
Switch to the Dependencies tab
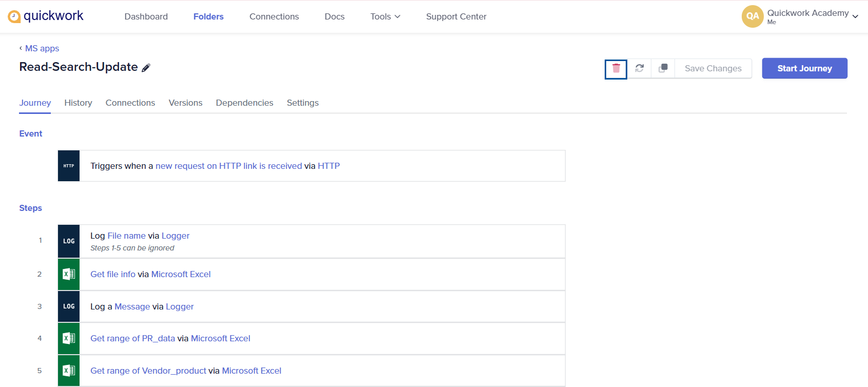(244, 103)
